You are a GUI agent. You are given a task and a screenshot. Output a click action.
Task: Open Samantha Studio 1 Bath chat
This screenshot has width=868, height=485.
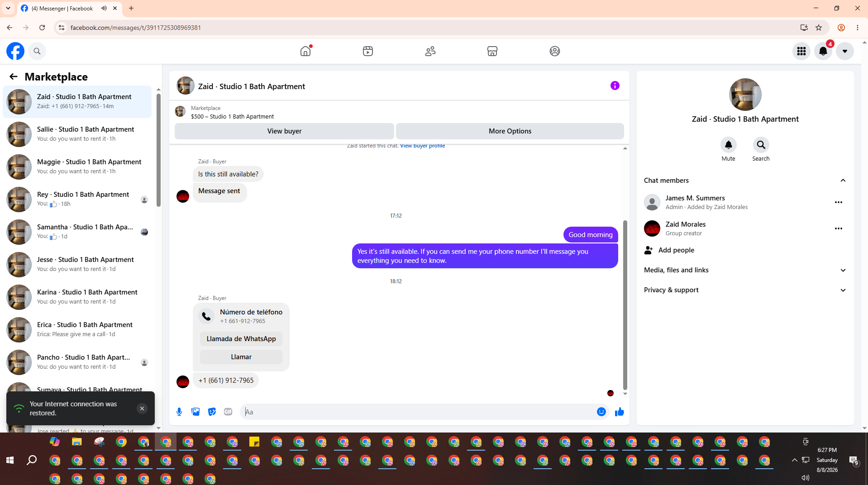coord(77,232)
